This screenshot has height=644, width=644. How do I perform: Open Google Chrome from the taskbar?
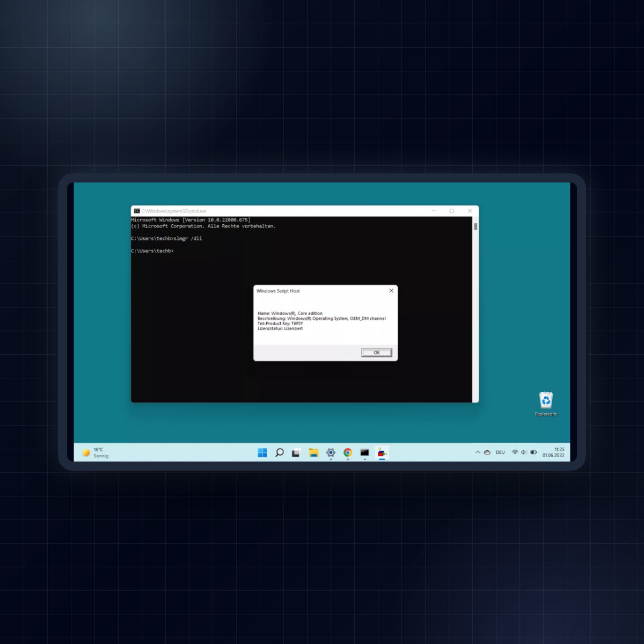click(x=348, y=452)
